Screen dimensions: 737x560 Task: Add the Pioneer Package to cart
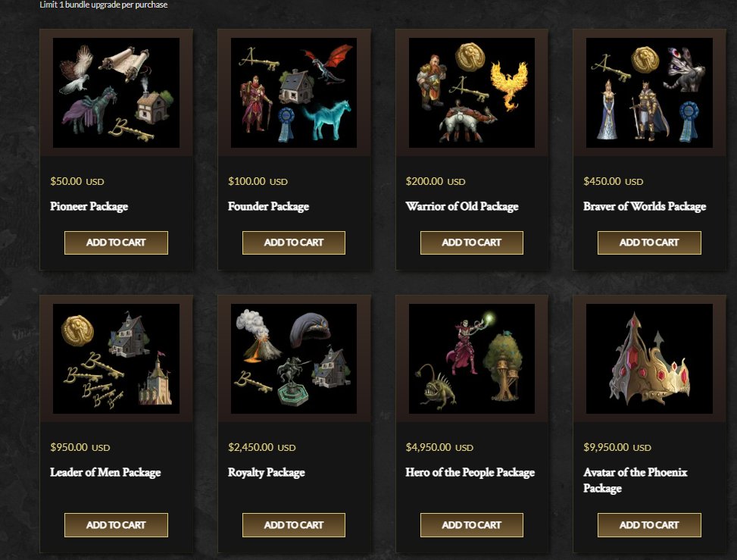(x=116, y=242)
